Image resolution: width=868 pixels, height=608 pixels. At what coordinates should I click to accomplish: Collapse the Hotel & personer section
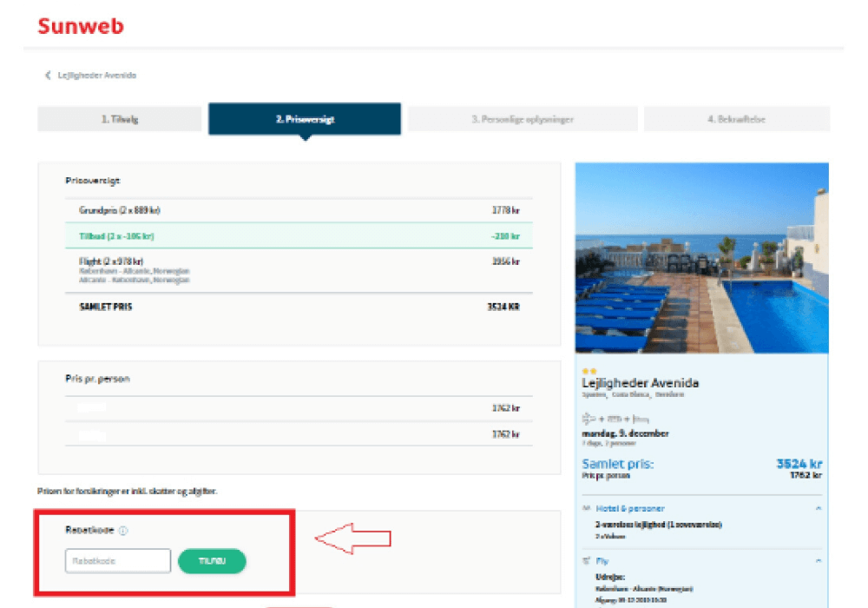pyautogui.click(x=818, y=508)
